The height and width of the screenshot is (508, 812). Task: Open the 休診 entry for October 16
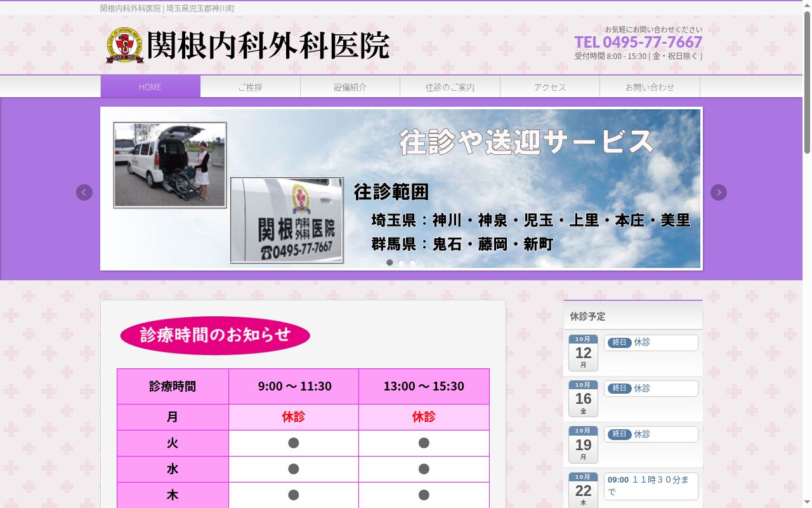click(x=651, y=389)
